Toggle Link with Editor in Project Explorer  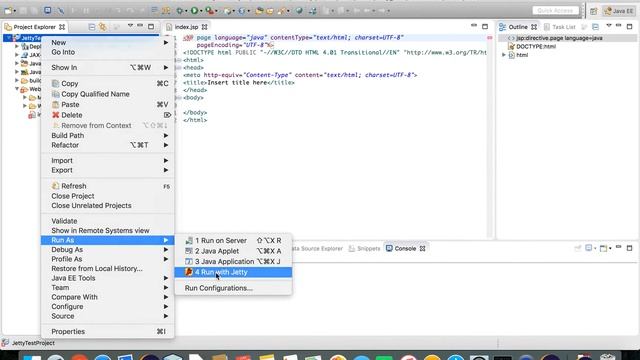click(x=103, y=27)
